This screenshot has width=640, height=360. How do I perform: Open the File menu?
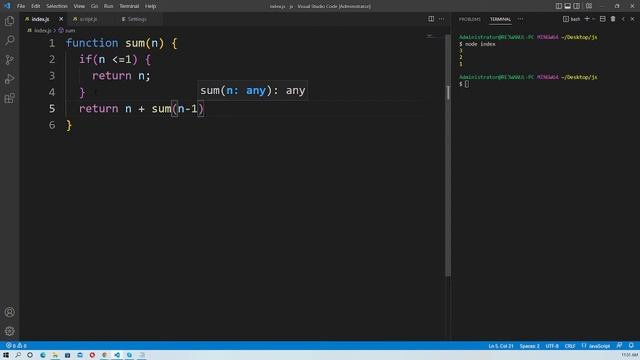(21, 6)
